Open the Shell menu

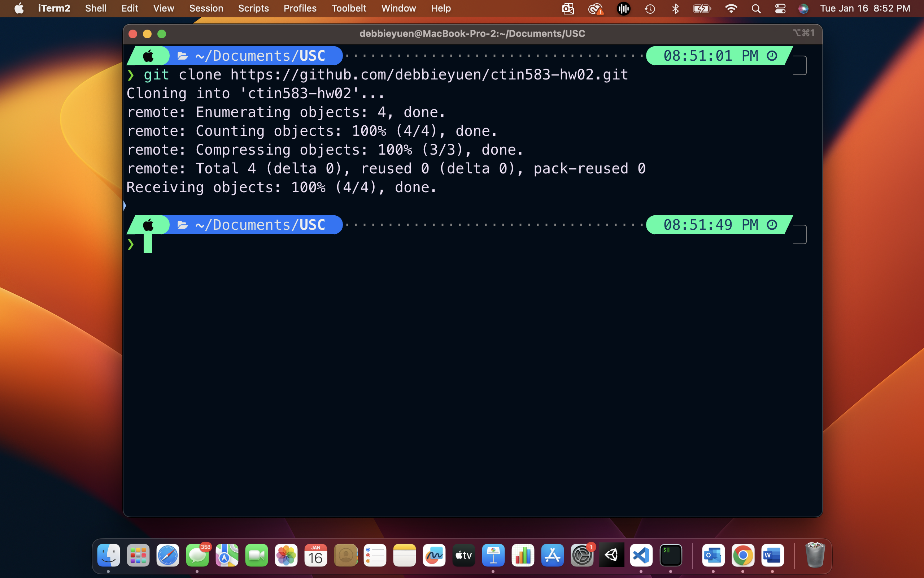[95, 8]
